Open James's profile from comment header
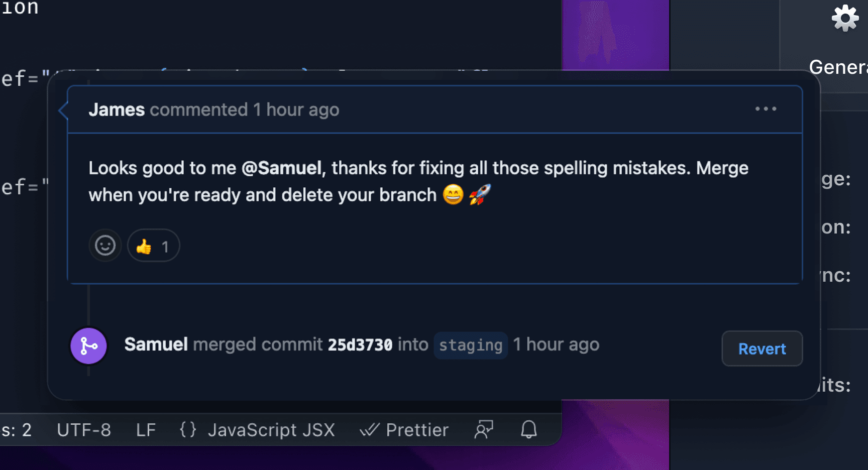This screenshot has height=470, width=868. click(x=117, y=110)
